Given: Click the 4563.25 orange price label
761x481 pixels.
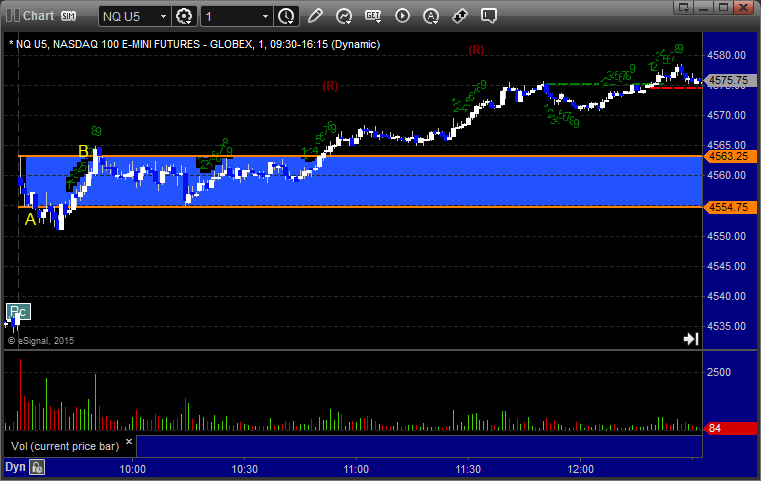Looking at the screenshot, I should pos(729,156).
